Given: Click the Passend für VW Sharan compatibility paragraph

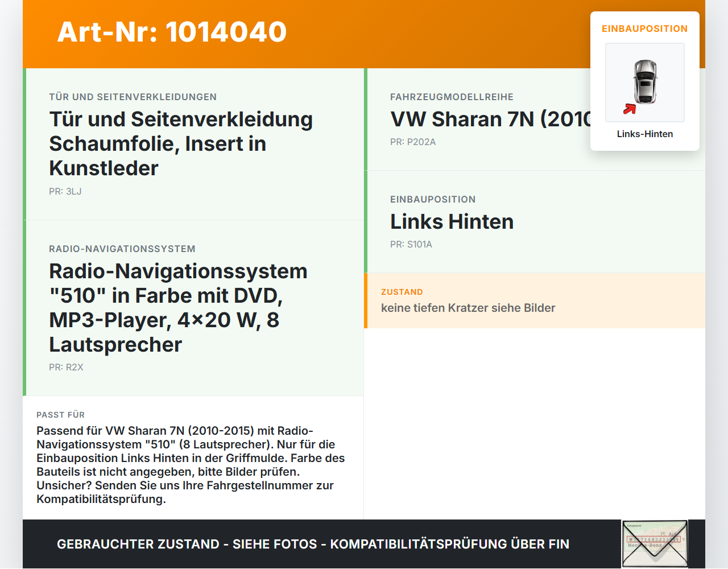Looking at the screenshot, I should [x=191, y=465].
